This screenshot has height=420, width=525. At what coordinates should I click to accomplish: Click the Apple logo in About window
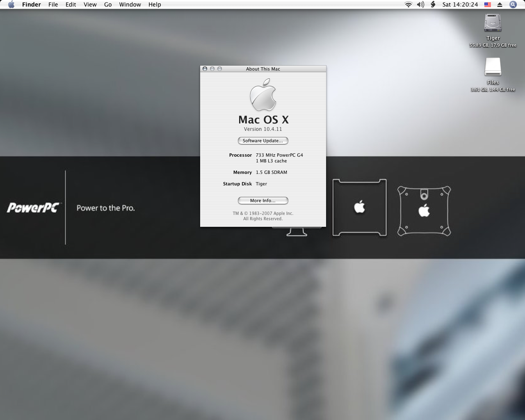tap(263, 95)
